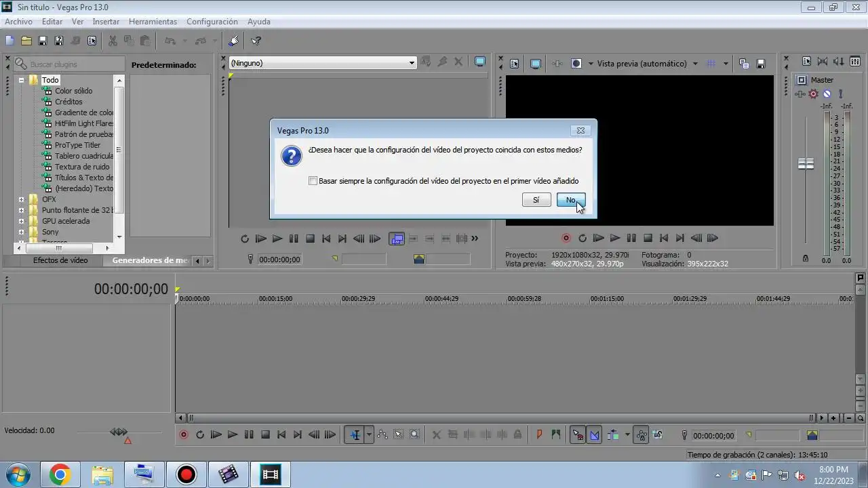
Task: Click the envelope edit tool icon
Action: 382,435
